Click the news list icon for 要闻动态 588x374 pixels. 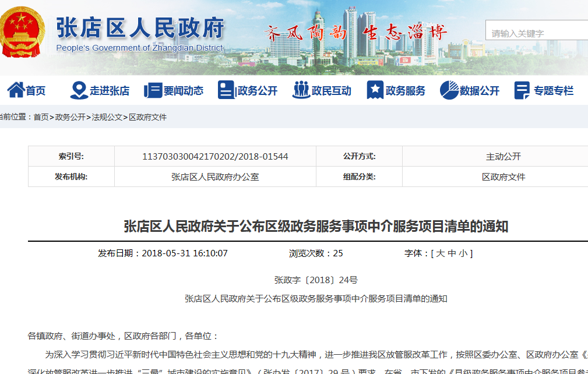pyautogui.click(x=153, y=90)
